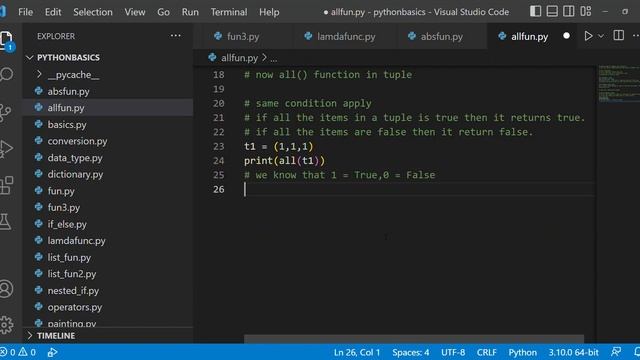Expand the TIMELINE section

56,336
